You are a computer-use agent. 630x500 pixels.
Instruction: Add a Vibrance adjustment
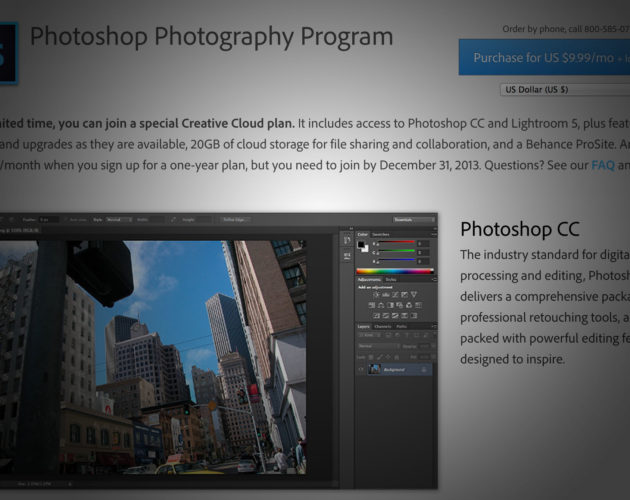(x=414, y=295)
